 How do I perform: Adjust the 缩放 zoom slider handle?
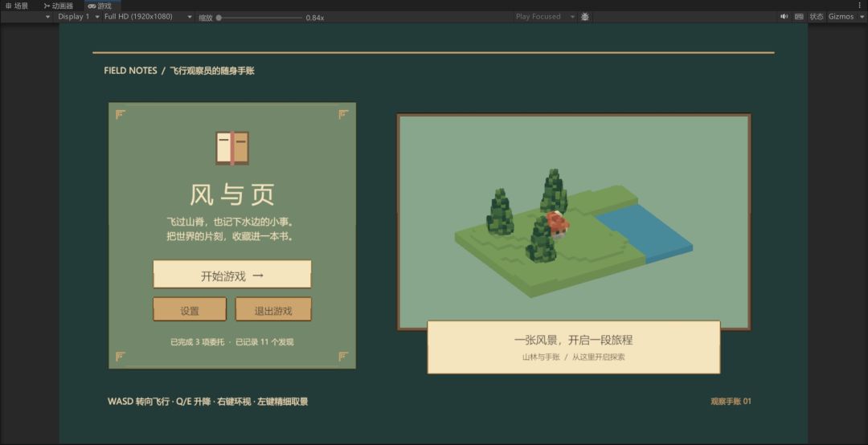(x=219, y=18)
